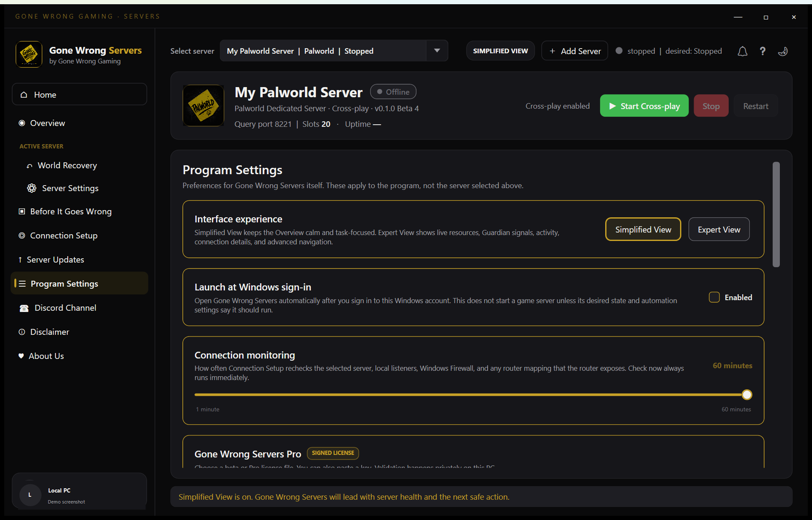Click the Discord Channel phone icon

coord(24,308)
